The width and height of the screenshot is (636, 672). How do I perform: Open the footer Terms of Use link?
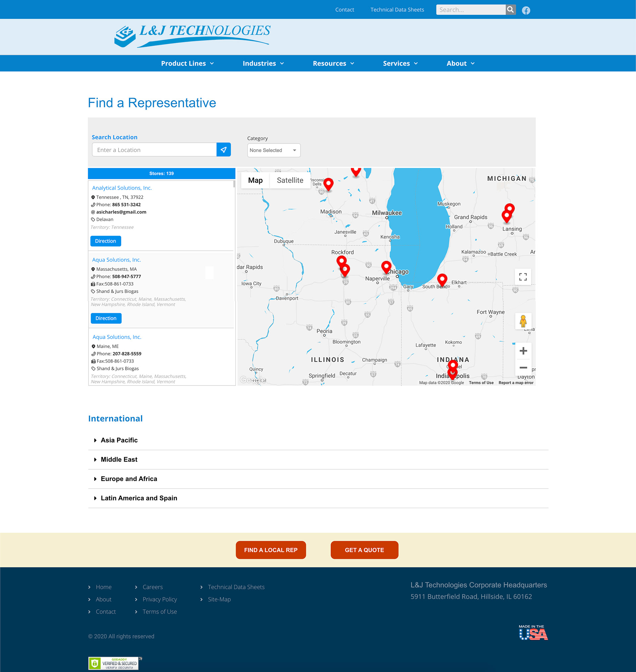point(159,611)
